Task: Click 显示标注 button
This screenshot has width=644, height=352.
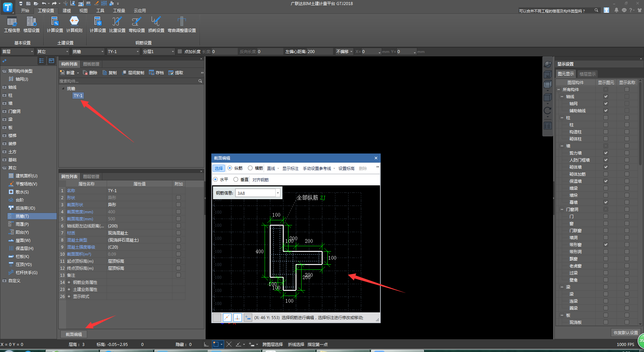Action: click(x=290, y=168)
